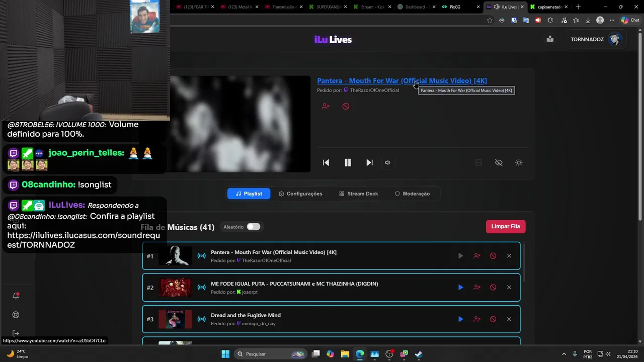The image size is (644, 362).
Task: Click broadcast icon on Pantera row
Action: point(201,256)
